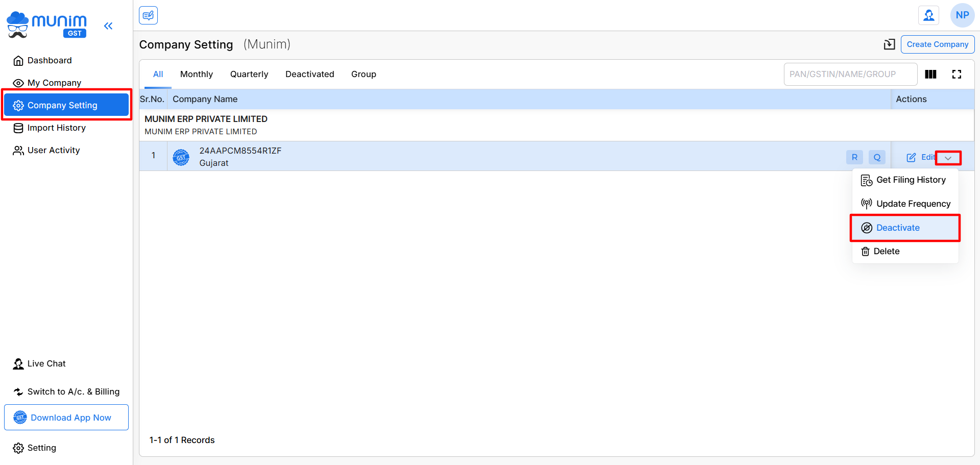Image resolution: width=980 pixels, height=465 pixels.
Task: Click the 1-1 of 1 Records text
Action: 182,440
